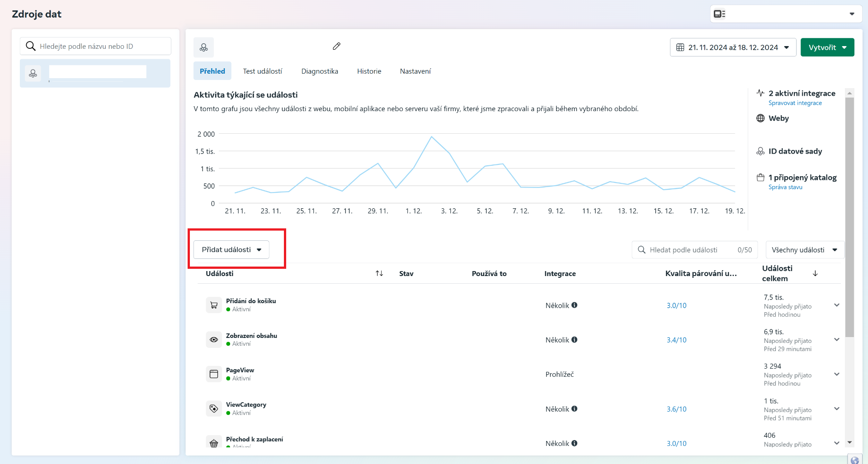Image resolution: width=868 pixels, height=464 pixels.
Task: Open the Diagnostika tab
Action: [x=320, y=71]
